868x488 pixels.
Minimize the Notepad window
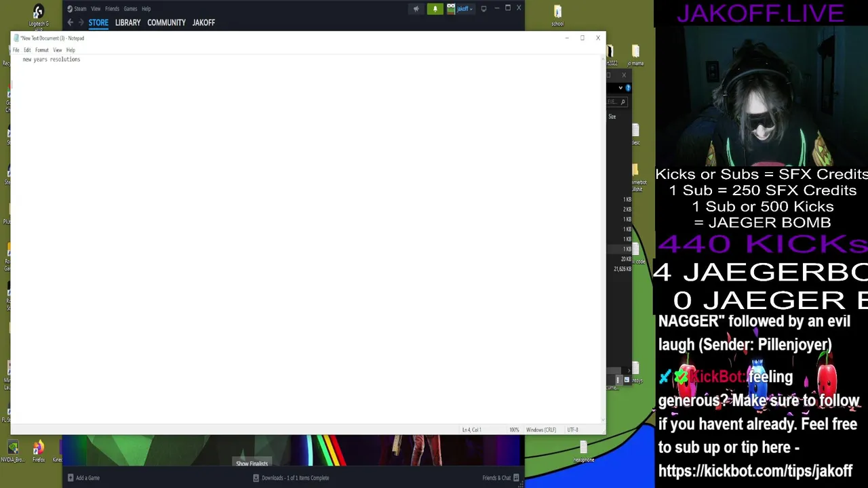(x=567, y=38)
